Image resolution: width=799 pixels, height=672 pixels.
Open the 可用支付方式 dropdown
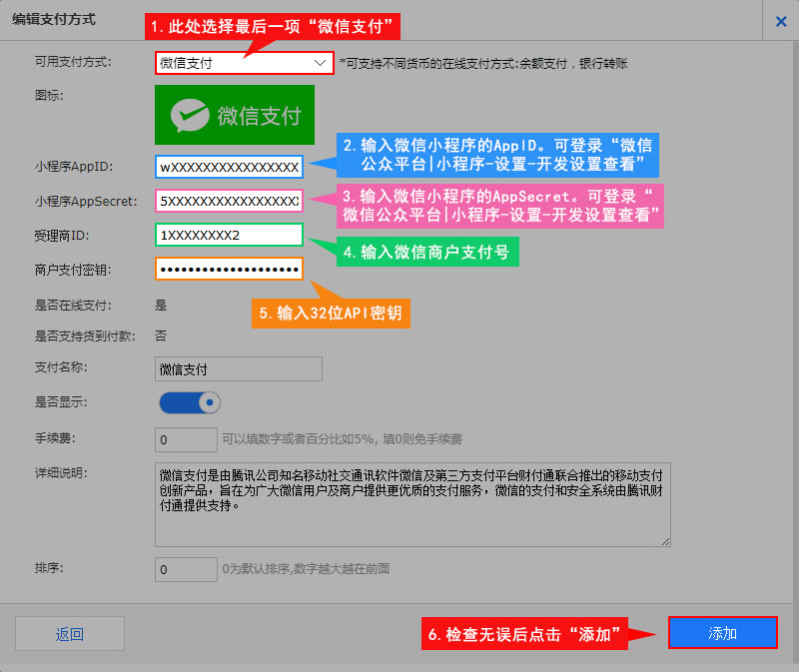[x=244, y=63]
